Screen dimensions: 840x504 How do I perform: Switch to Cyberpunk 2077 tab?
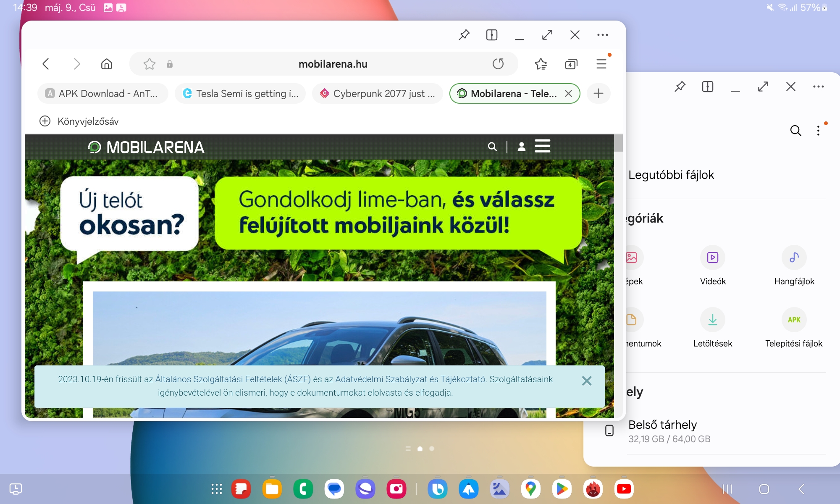tap(378, 93)
